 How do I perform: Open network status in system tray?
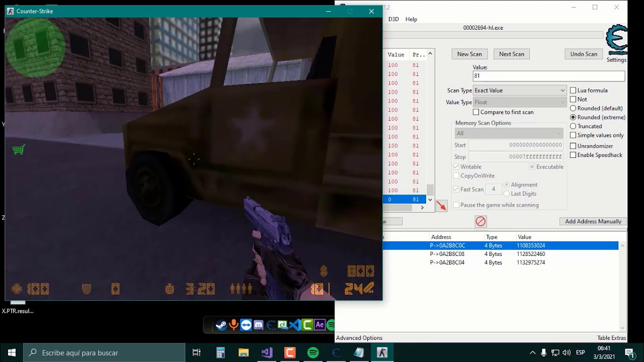click(555, 352)
